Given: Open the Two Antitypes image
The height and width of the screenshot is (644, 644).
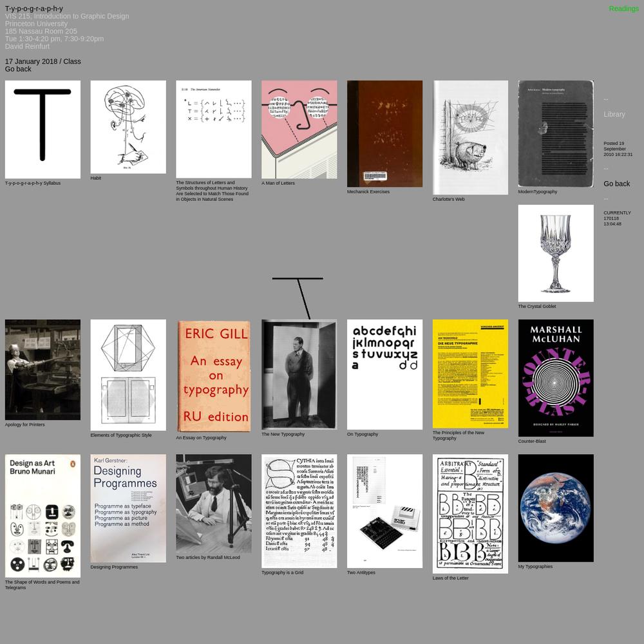Looking at the screenshot, I should (x=384, y=511).
